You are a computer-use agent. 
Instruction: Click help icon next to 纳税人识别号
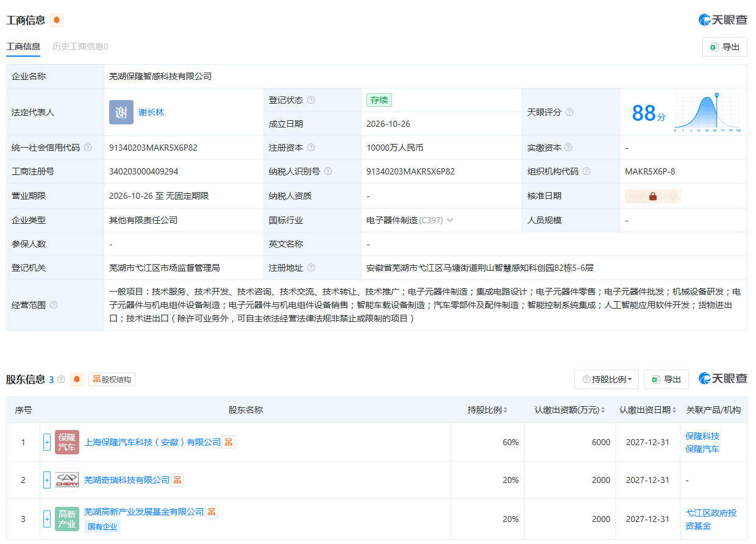[x=328, y=171]
